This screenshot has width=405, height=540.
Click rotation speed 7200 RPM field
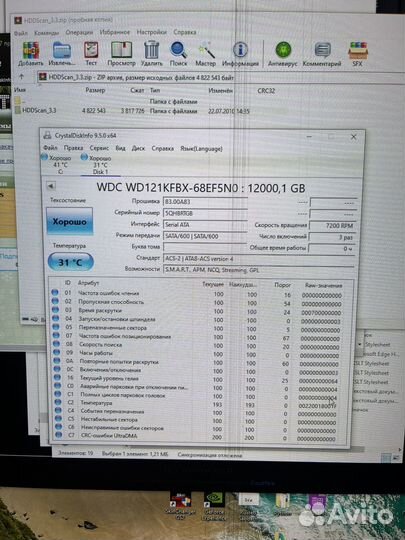(332, 226)
